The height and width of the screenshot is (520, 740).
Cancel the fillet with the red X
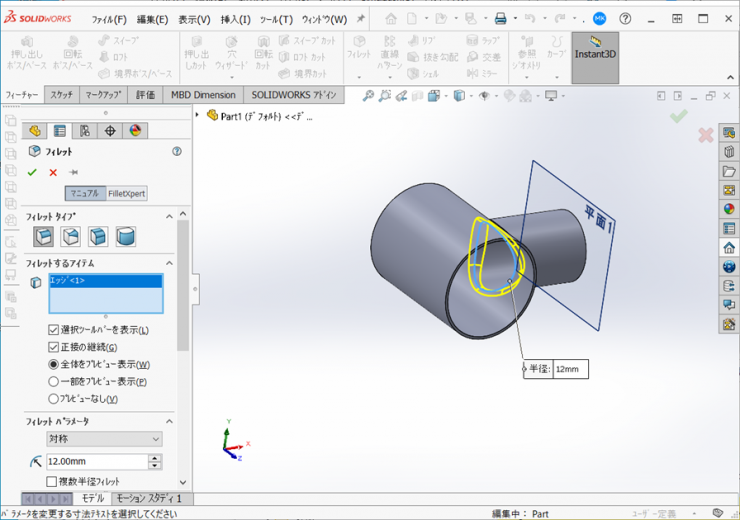tap(53, 172)
